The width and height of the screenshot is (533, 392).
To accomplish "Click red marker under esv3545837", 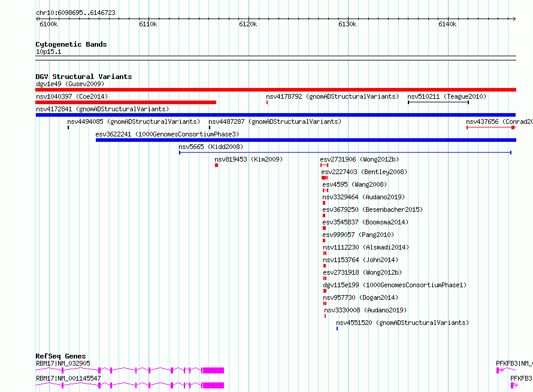I will (324, 228).
